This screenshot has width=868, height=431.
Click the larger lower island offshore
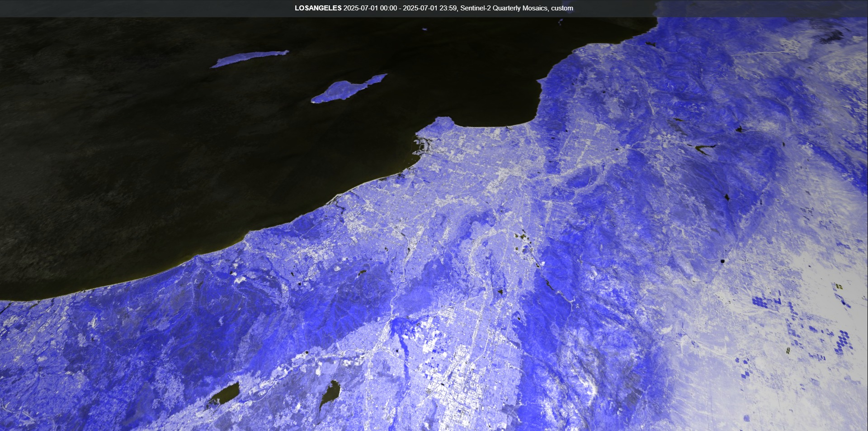(344, 90)
